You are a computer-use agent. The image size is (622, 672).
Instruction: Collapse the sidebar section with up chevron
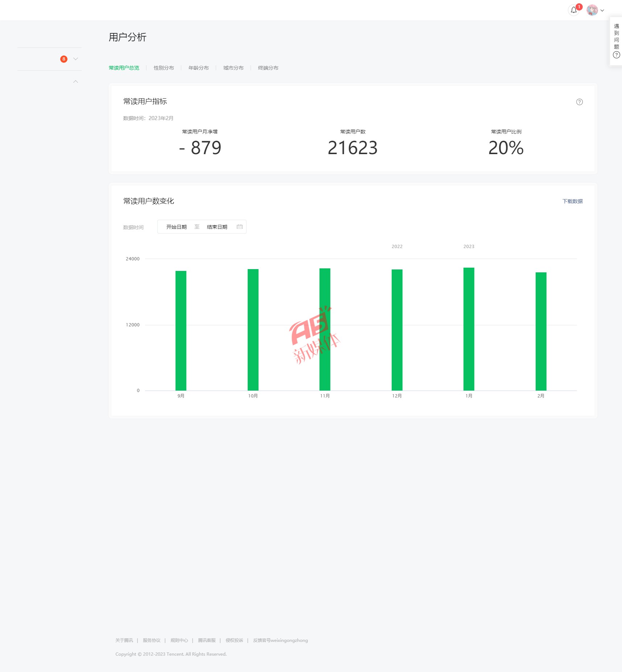(75, 82)
